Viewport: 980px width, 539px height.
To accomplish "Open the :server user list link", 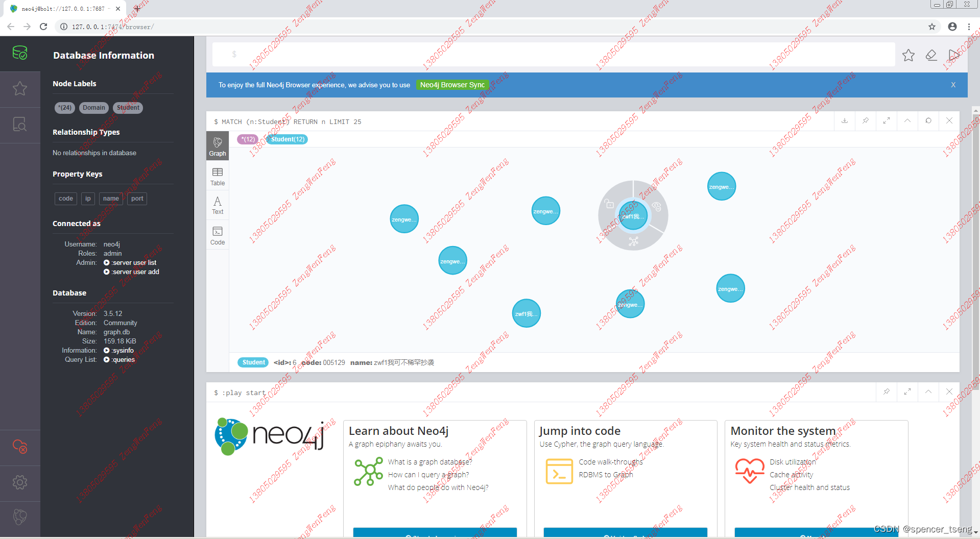I will pos(130,262).
